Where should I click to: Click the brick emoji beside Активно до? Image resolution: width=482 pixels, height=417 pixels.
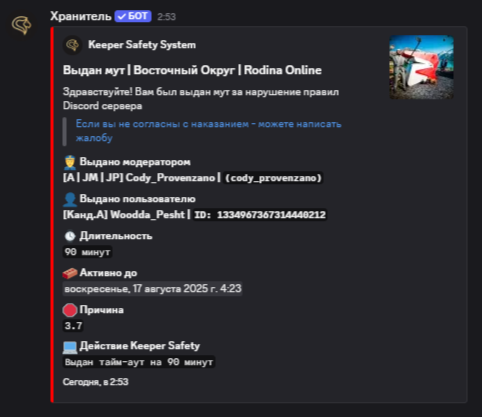[70, 273]
